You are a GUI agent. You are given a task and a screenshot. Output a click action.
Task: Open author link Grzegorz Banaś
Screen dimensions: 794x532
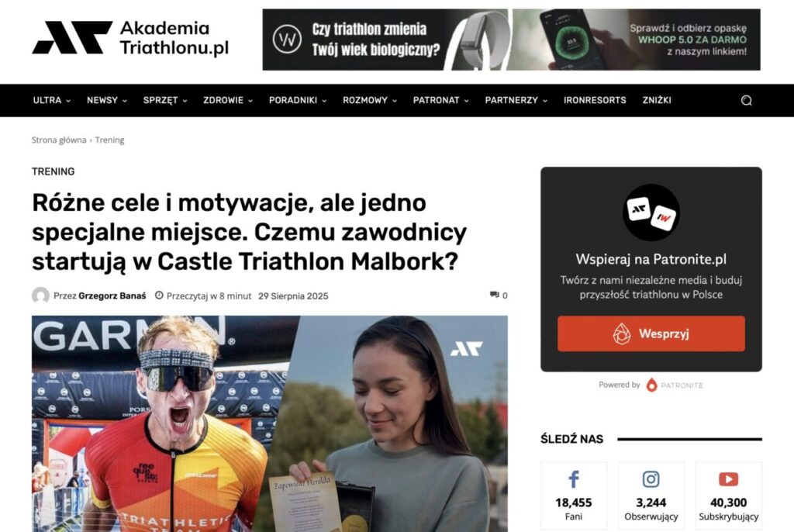tap(112, 296)
